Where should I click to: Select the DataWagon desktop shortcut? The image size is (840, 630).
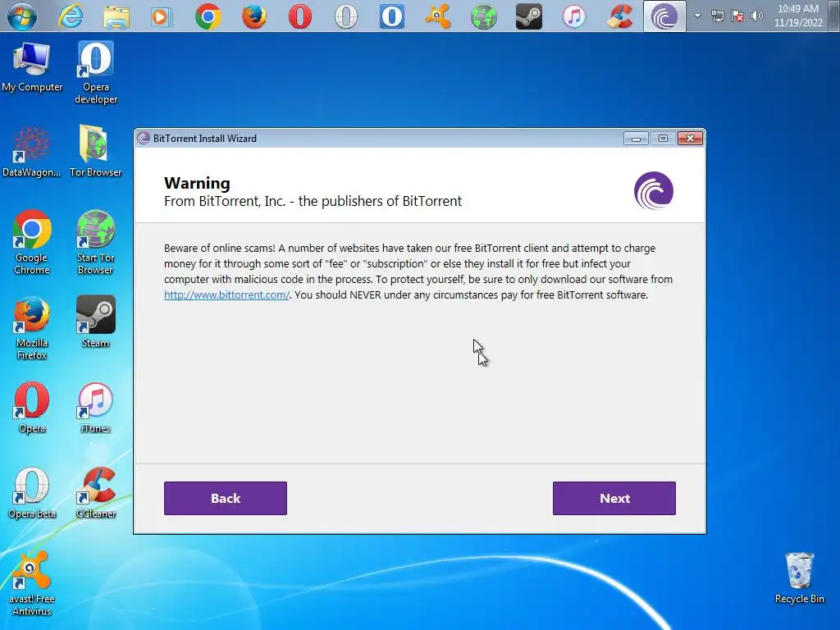[x=32, y=151]
